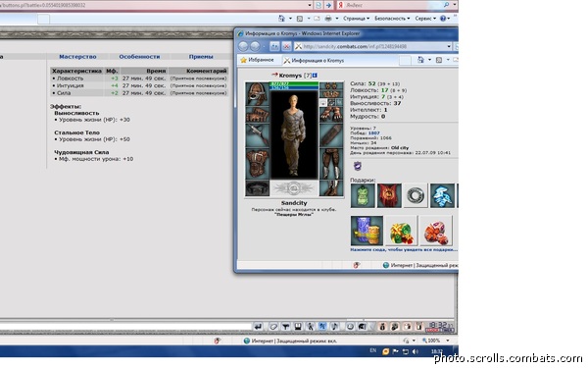
Task: Click the gloves equipment slot
Action: [331, 114]
